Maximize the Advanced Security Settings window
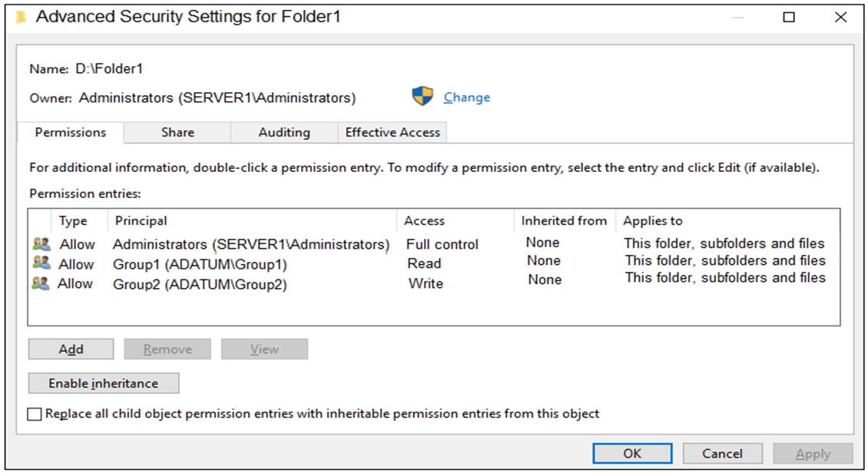 coord(789,17)
